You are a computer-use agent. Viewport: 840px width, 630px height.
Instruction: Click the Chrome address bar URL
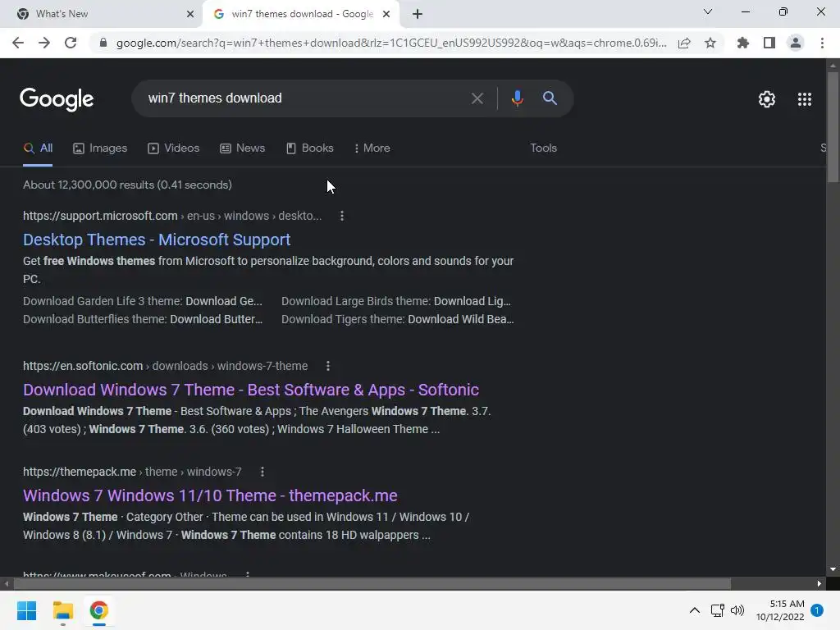click(x=391, y=43)
